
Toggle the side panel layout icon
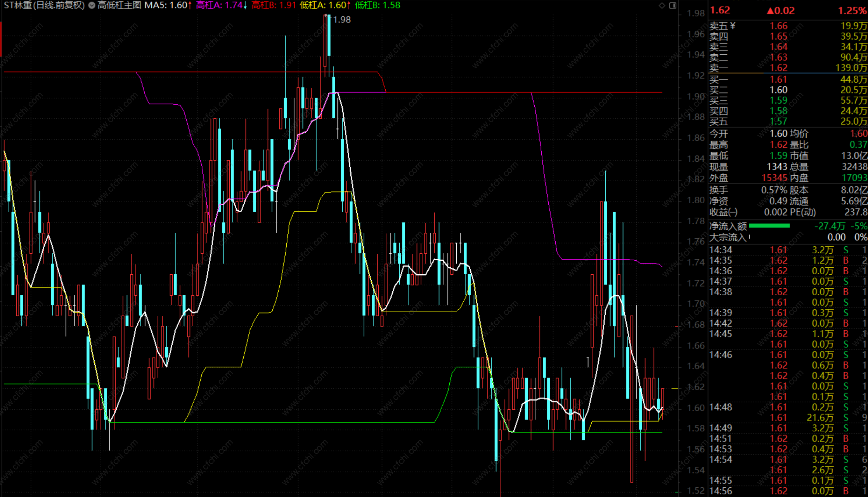pos(673,5)
